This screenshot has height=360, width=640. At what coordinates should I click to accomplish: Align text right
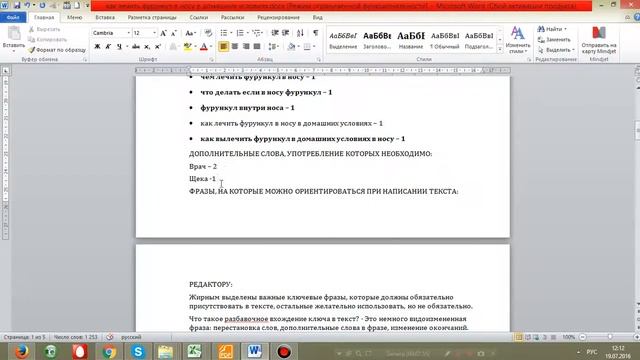click(x=246, y=47)
